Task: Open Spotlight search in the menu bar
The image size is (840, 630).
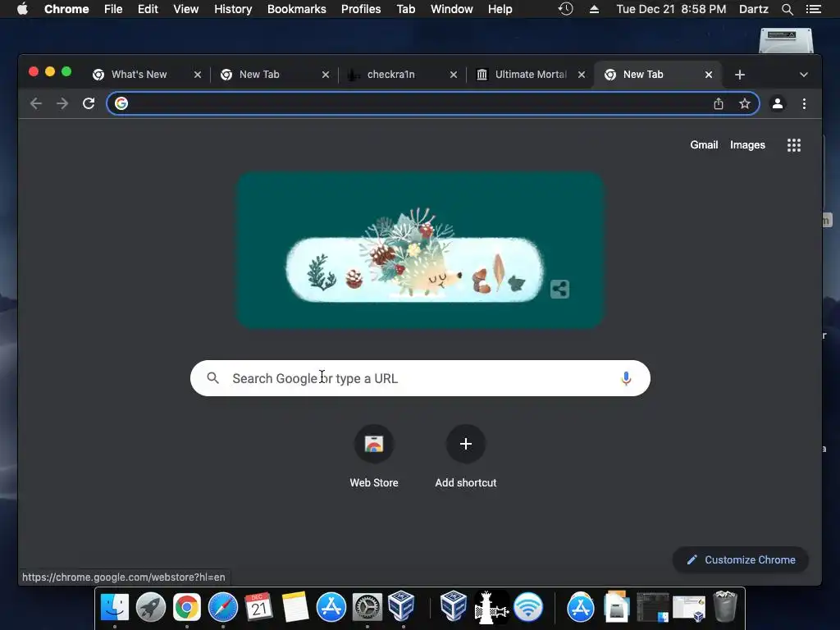Action: (x=787, y=9)
